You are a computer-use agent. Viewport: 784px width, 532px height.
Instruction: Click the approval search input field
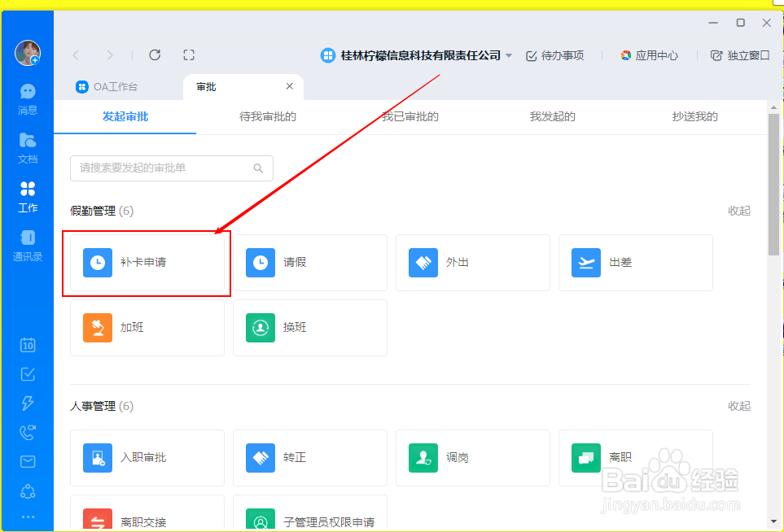point(171,168)
